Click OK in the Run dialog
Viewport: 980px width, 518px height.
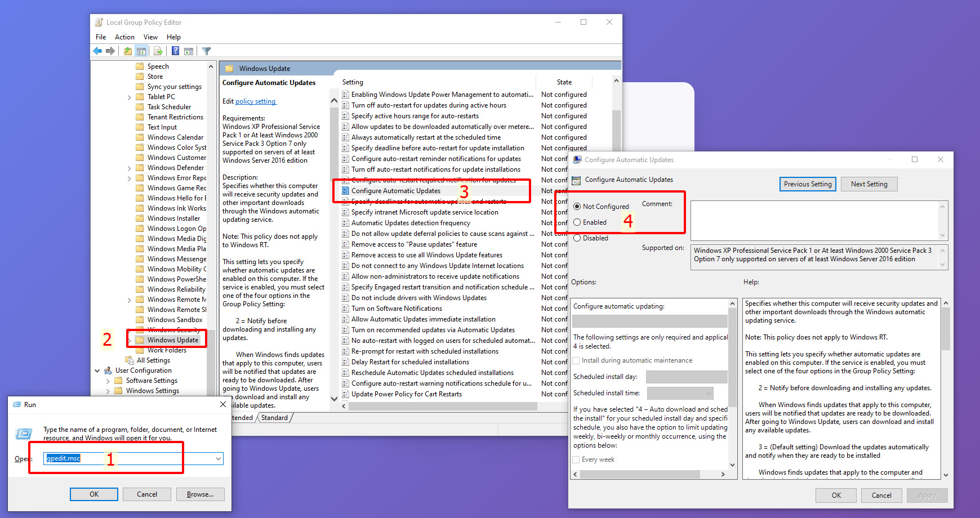point(94,494)
